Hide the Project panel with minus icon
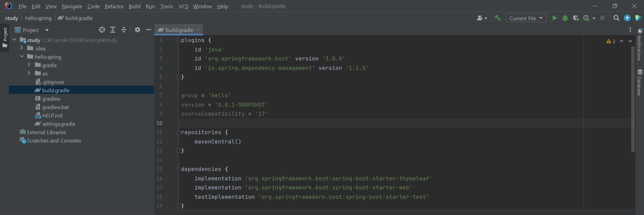Viewport: 644px width, 215px height. [149, 30]
